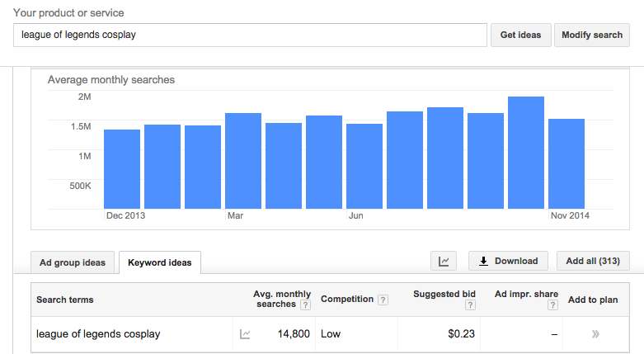Click Add all (313) button
644x354 pixels.
click(x=593, y=261)
